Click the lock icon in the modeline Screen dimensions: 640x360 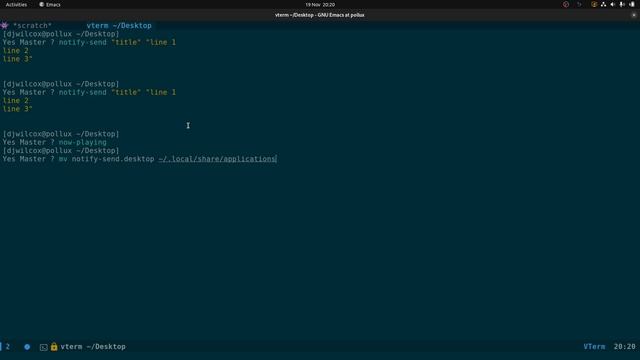point(54,347)
